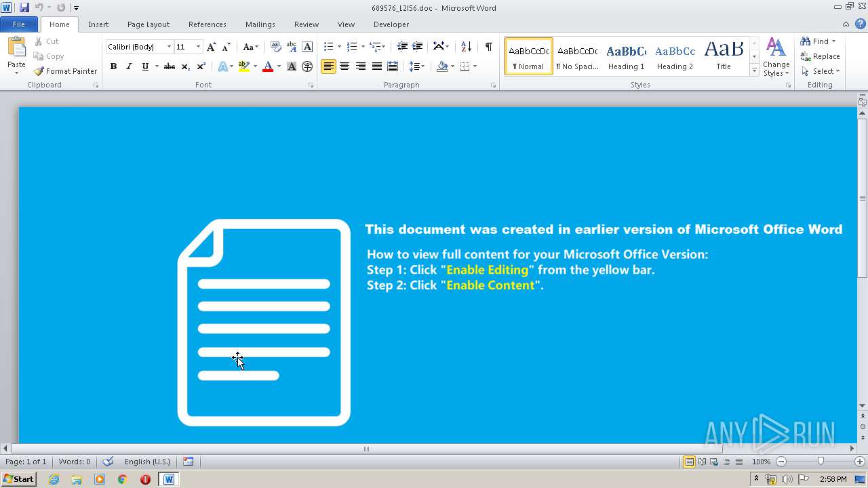
Task: Click the Decrease Indent icon
Action: (x=402, y=47)
